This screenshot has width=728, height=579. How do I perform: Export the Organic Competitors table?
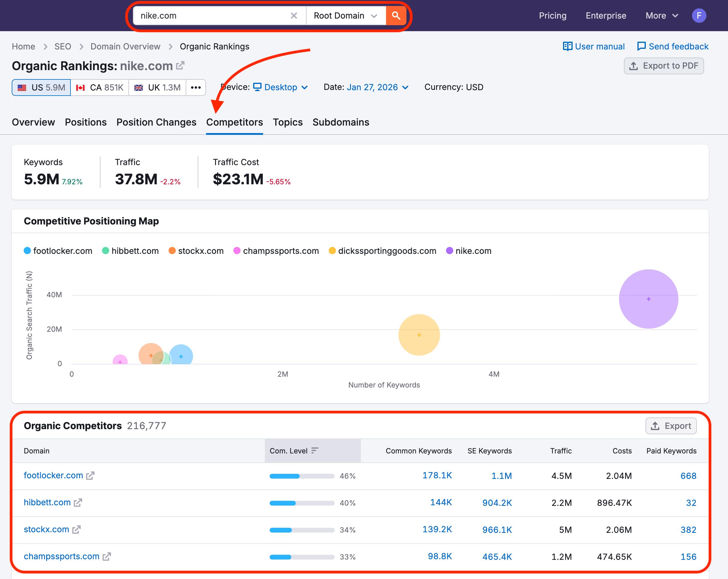click(671, 426)
